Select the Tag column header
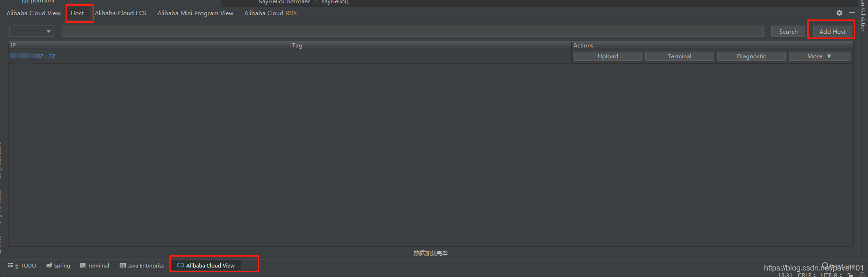 [431, 45]
